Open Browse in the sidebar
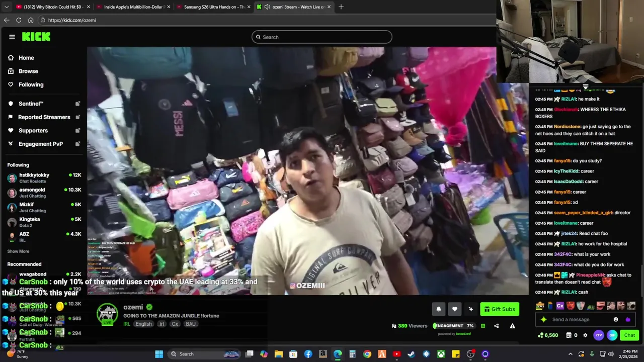This screenshot has width=644, height=362. coord(28,71)
